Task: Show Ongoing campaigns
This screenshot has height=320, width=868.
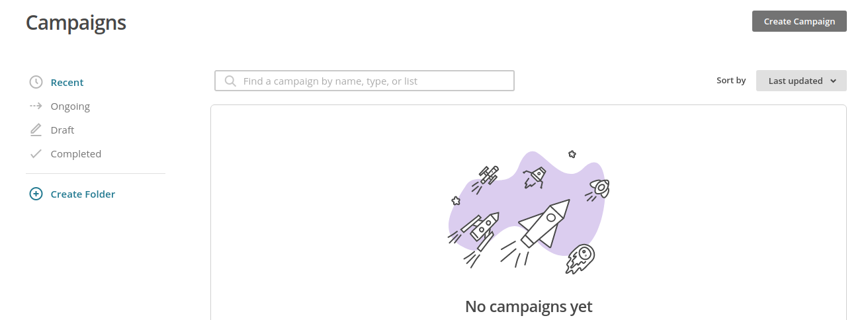Action: pos(70,106)
